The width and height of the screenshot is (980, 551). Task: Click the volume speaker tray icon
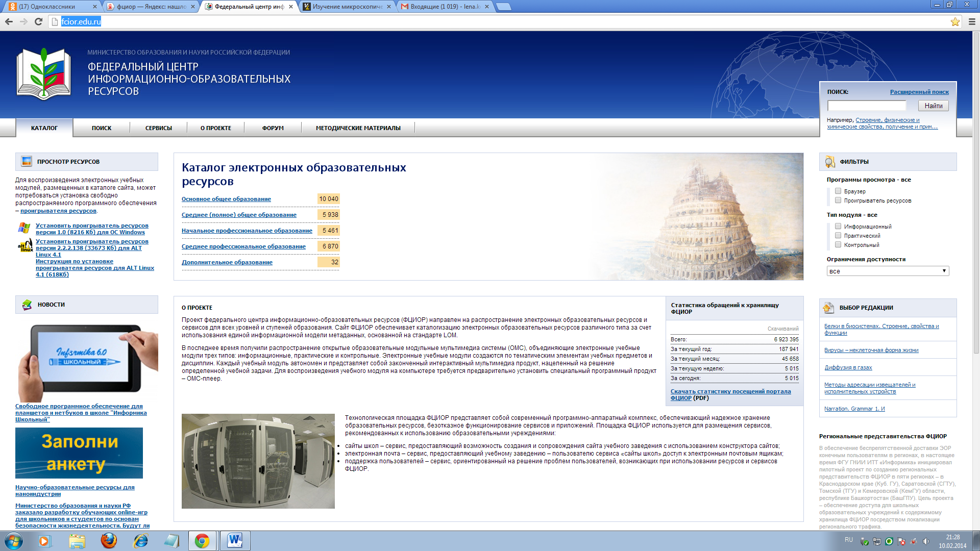click(x=926, y=541)
